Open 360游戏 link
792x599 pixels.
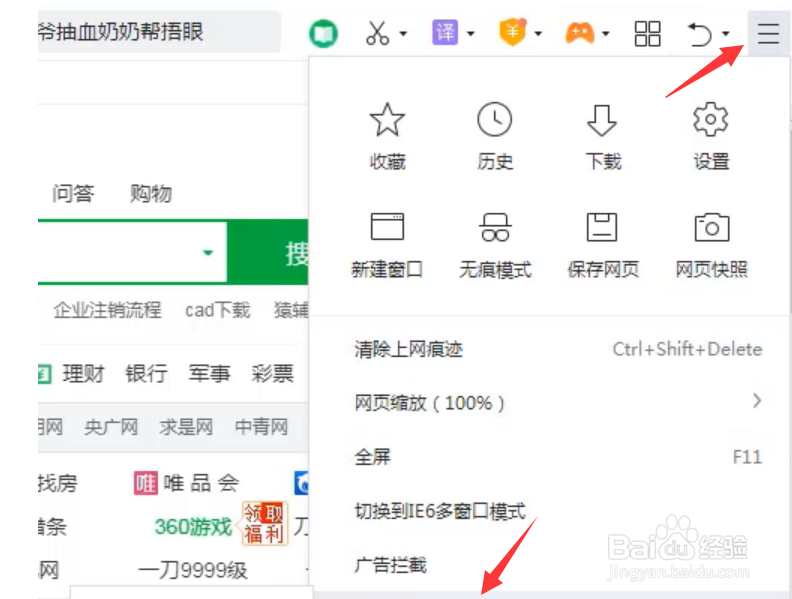193,527
